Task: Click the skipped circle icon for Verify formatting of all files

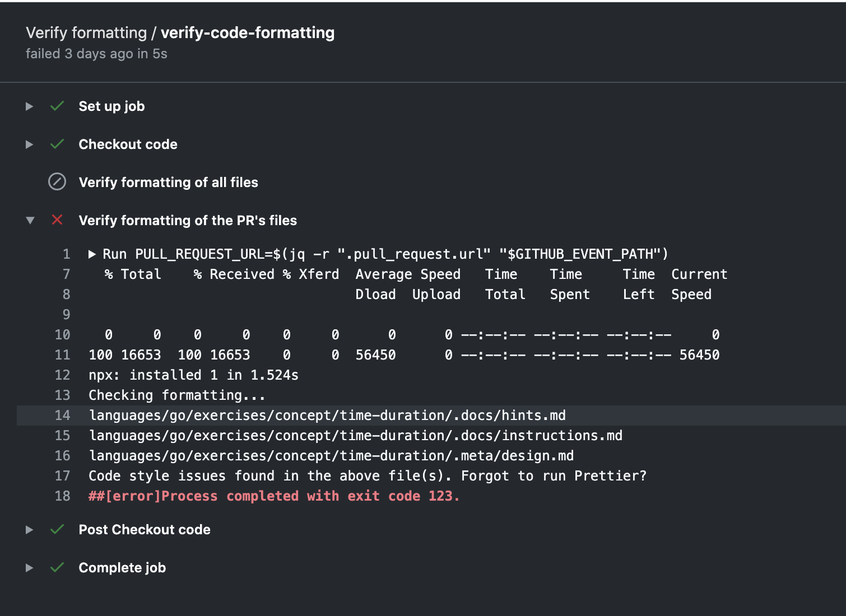Action: tap(57, 182)
